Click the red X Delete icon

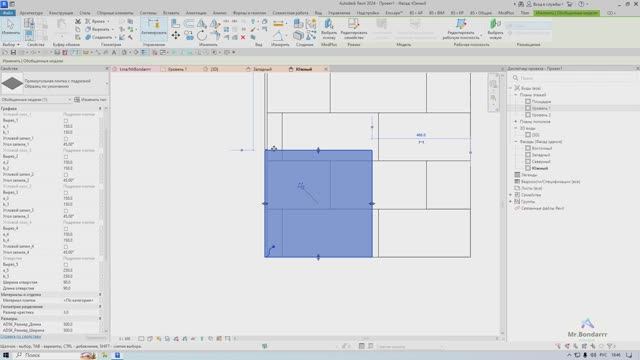[243, 38]
